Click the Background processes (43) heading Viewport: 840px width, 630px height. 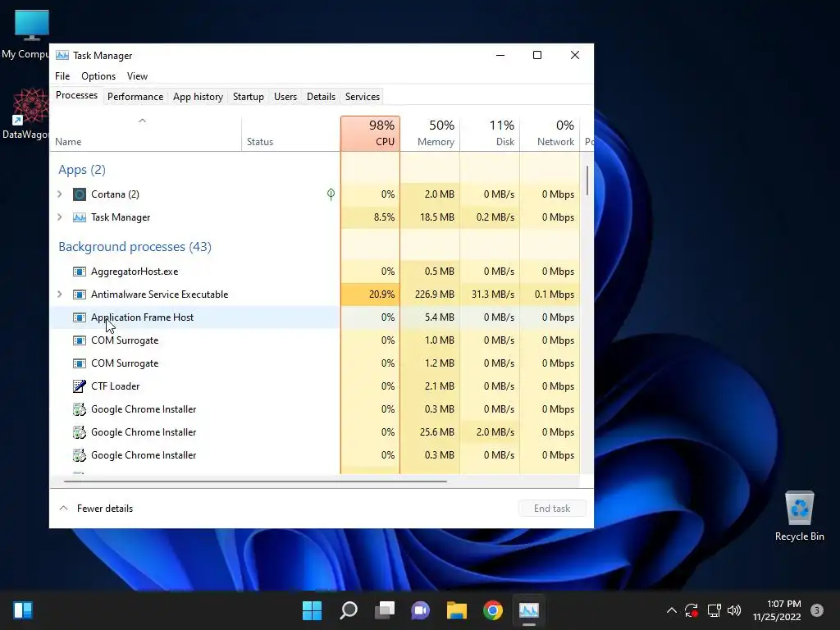pos(135,246)
